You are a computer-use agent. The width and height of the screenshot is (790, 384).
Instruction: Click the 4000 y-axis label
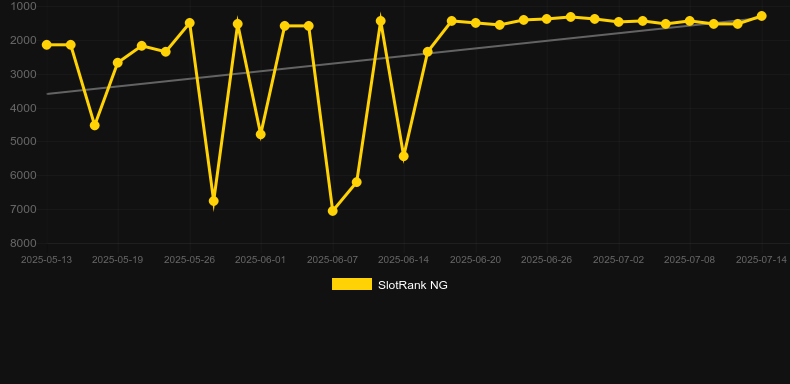[23, 108]
